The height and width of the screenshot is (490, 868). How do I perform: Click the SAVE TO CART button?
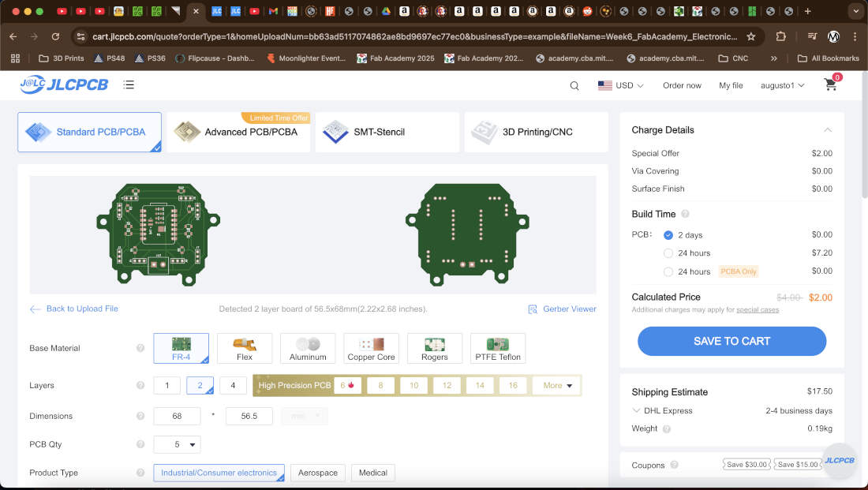pos(731,341)
